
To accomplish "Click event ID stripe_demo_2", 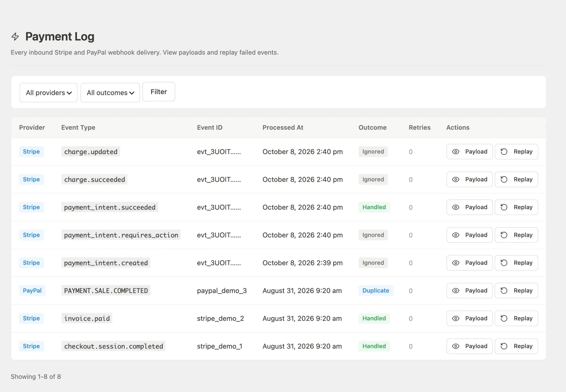I will pos(220,318).
